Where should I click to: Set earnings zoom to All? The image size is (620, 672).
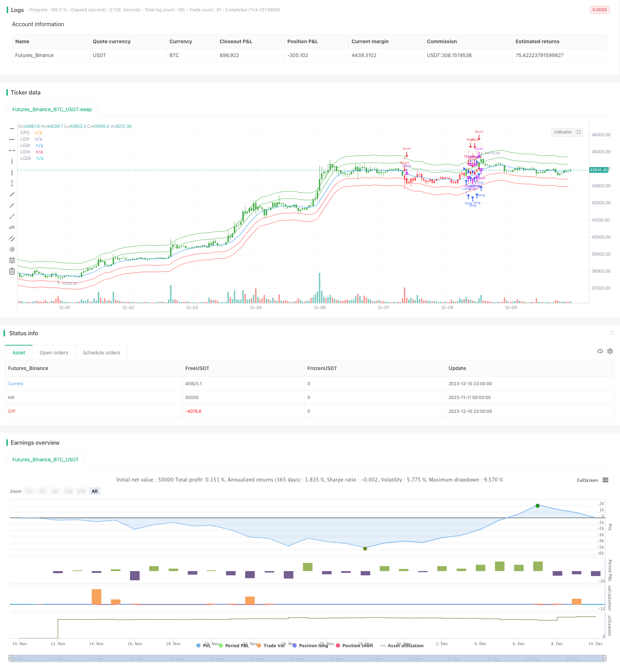tap(95, 491)
